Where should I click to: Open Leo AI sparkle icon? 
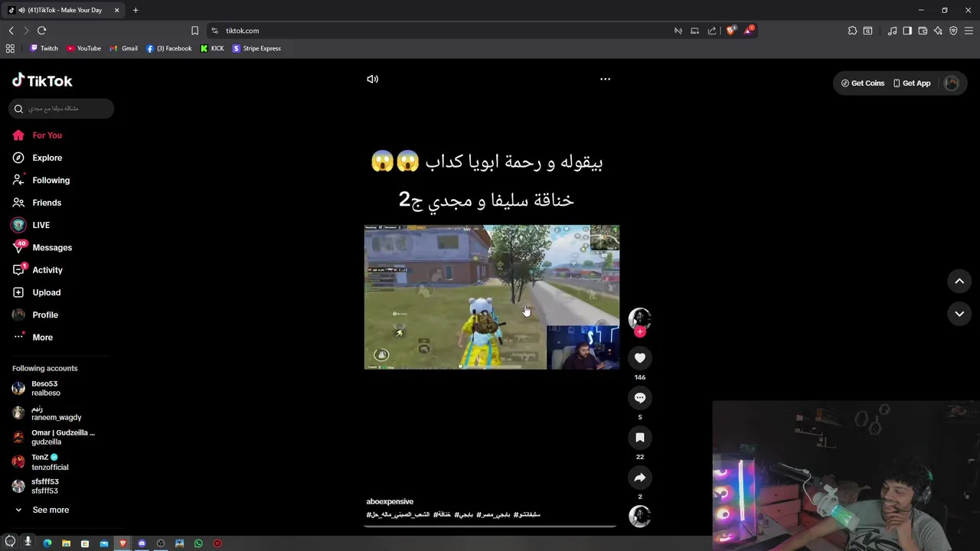(938, 31)
